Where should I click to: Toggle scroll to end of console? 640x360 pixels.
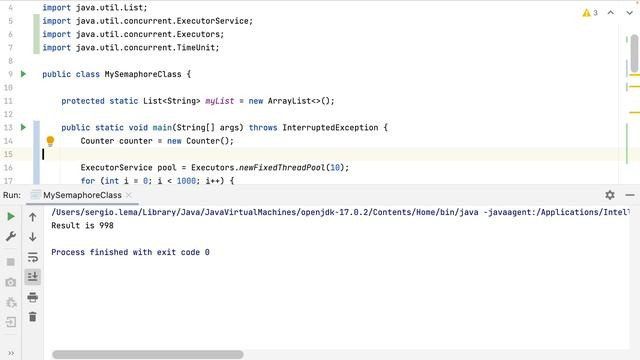(33, 277)
